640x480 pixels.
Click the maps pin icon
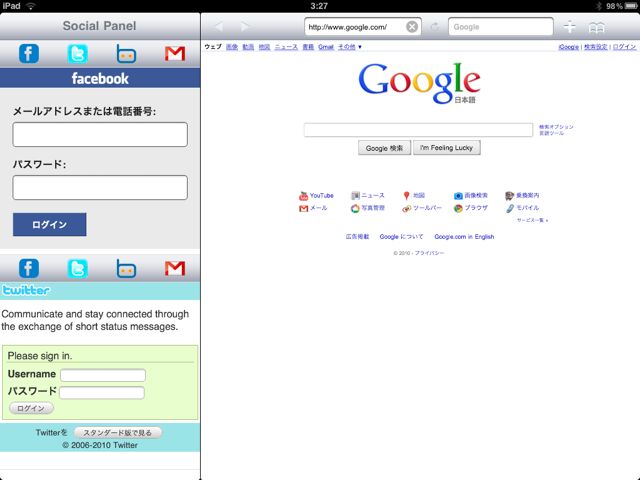pyautogui.click(x=406, y=196)
